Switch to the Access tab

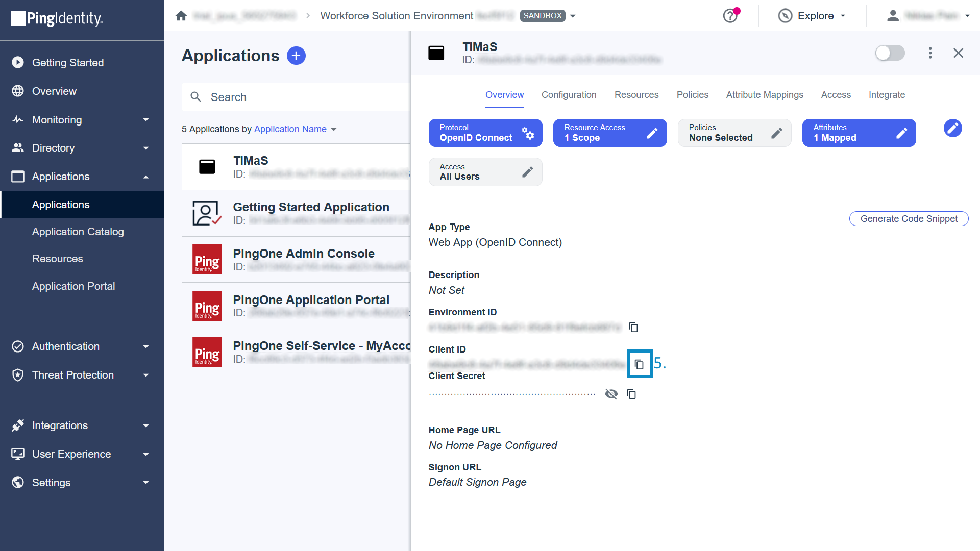[836, 95]
